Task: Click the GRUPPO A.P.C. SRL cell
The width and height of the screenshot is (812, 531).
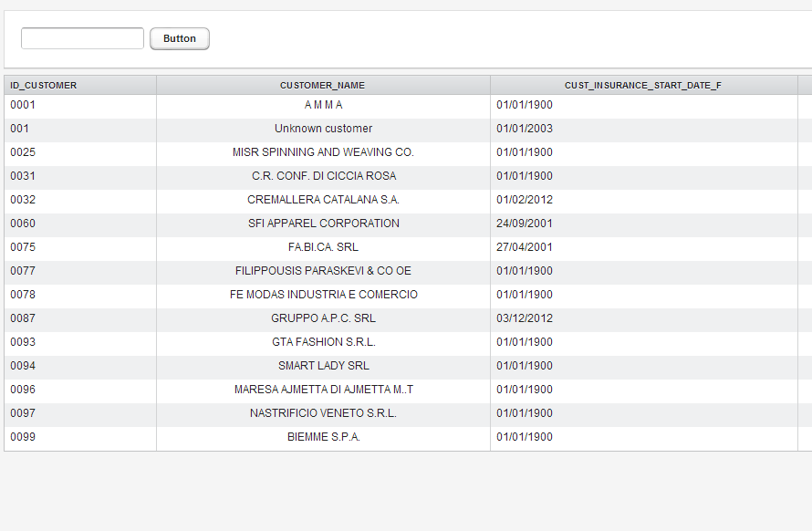Action: click(x=323, y=318)
